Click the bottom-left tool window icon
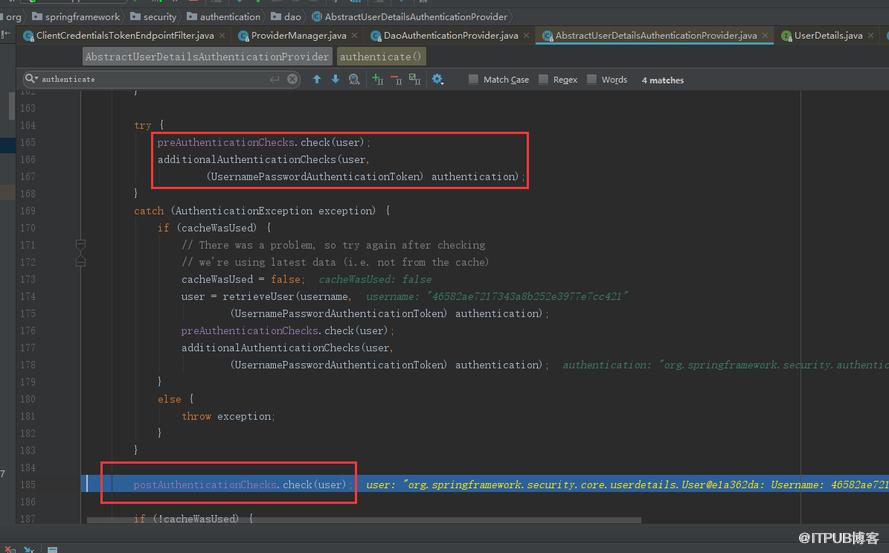 click(x=9, y=549)
